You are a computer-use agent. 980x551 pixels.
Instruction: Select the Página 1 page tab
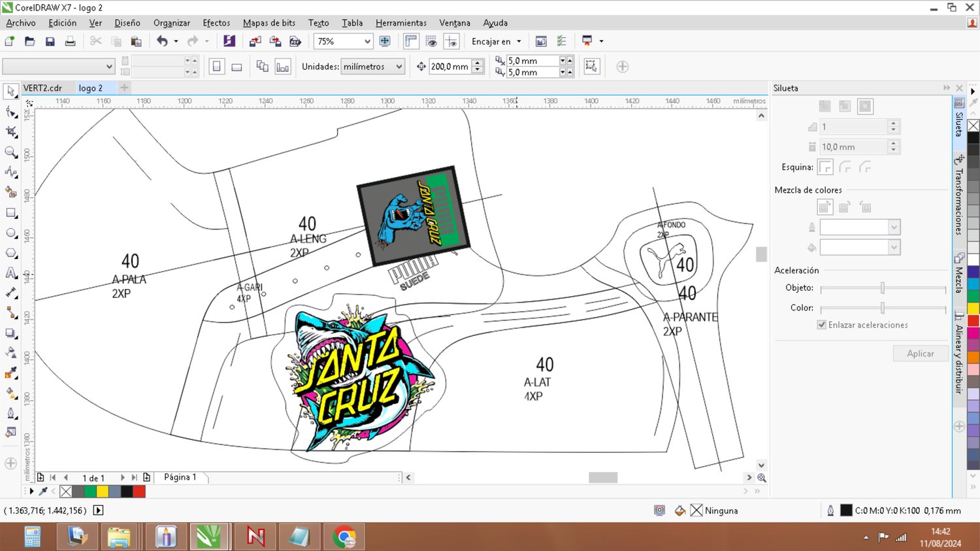coord(180,477)
